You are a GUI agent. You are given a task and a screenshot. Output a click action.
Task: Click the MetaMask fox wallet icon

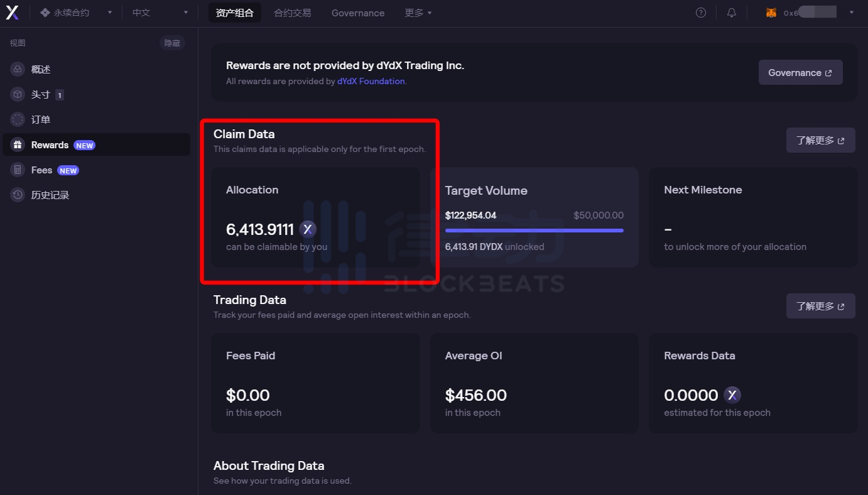771,13
